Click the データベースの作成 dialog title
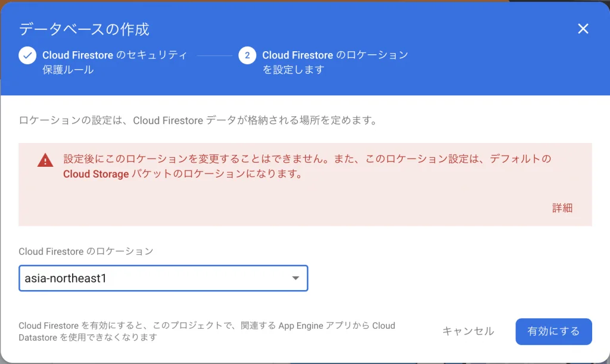Screen dimensions: 610x364 point(84,29)
